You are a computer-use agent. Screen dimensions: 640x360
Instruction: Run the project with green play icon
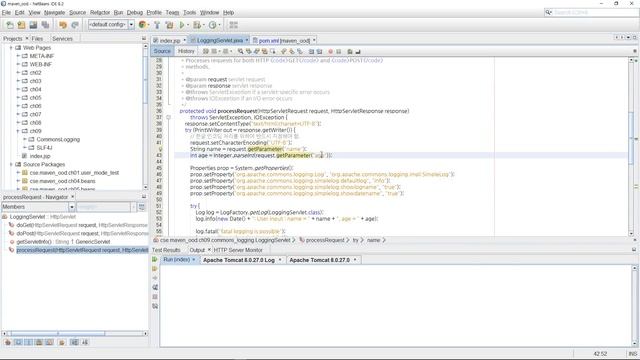[182, 25]
